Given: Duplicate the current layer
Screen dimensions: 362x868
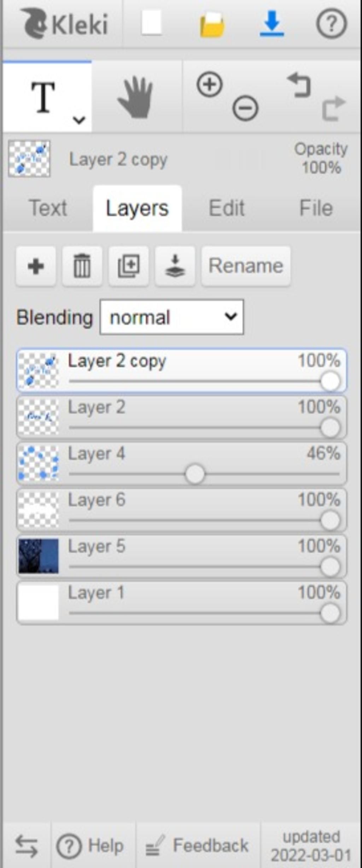Looking at the screenshot, I should (x=128, y=266).
